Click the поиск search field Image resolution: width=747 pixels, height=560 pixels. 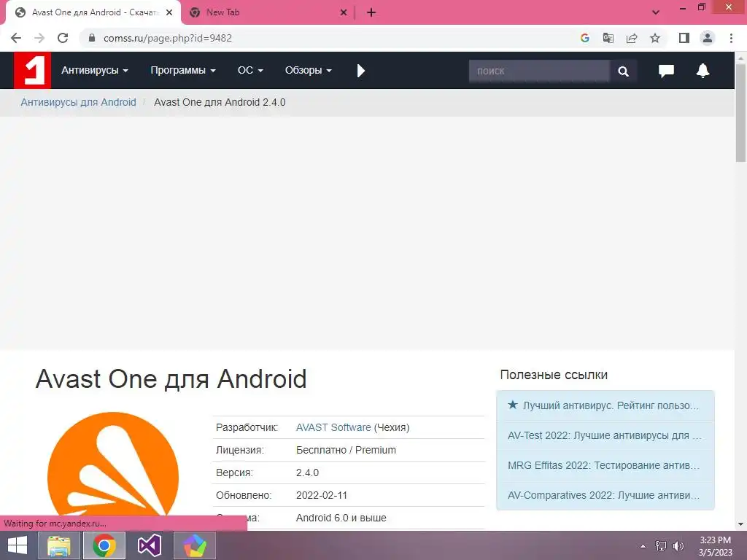point(539,71)
